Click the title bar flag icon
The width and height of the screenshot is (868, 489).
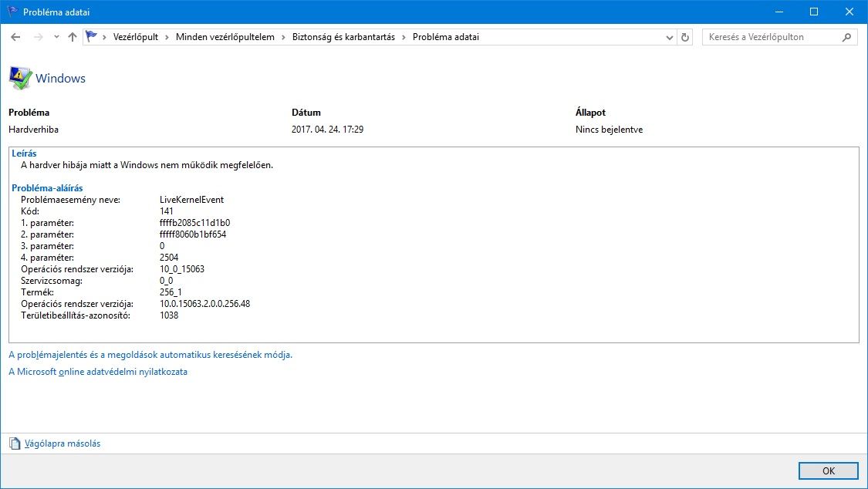point(12,12)
